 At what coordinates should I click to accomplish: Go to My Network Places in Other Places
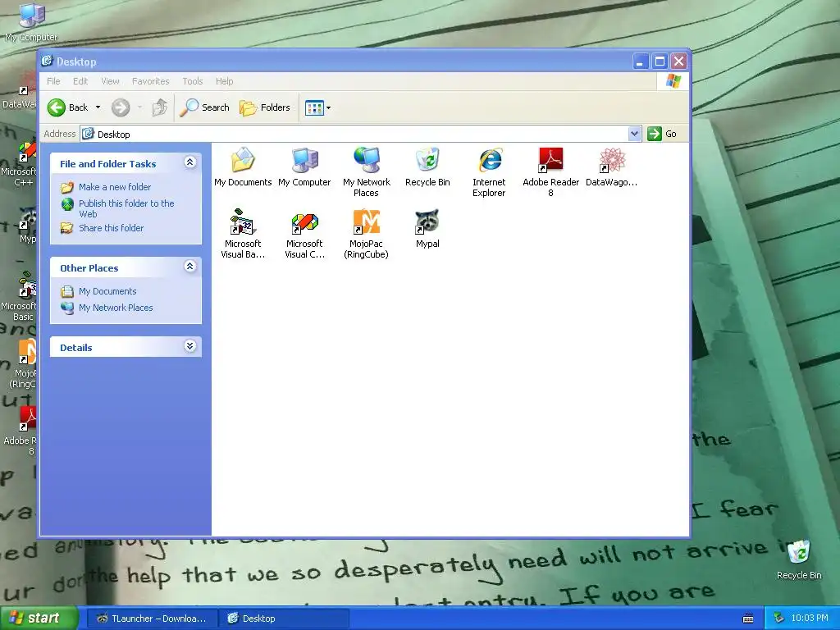tap(116, 308)
